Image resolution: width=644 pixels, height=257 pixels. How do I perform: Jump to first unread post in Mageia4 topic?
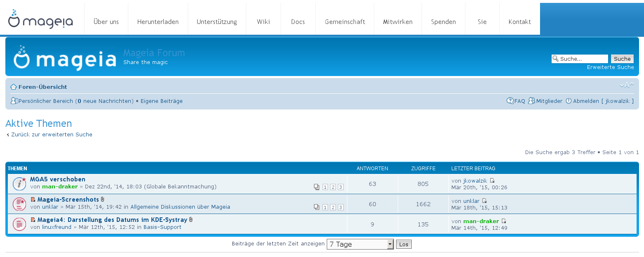coord(33,220)
